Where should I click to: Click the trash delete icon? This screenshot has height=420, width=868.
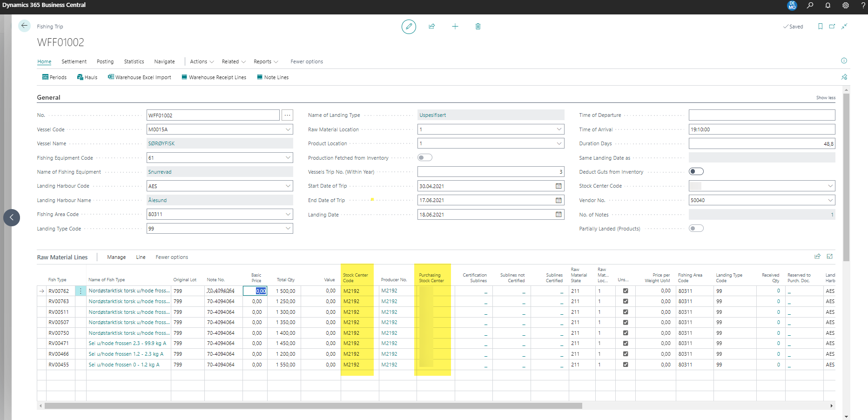point(478,27)
